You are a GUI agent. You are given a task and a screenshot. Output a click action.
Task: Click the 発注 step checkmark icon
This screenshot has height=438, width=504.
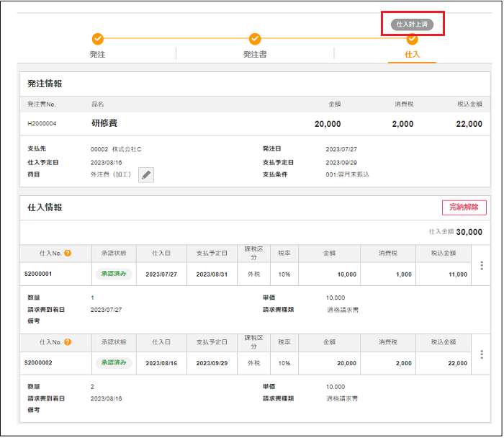98,39
